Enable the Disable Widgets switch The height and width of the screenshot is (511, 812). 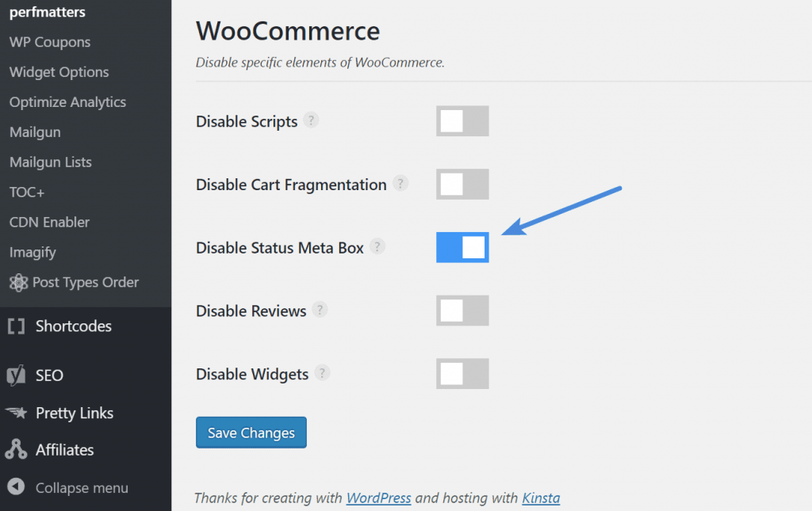(462, 373)
